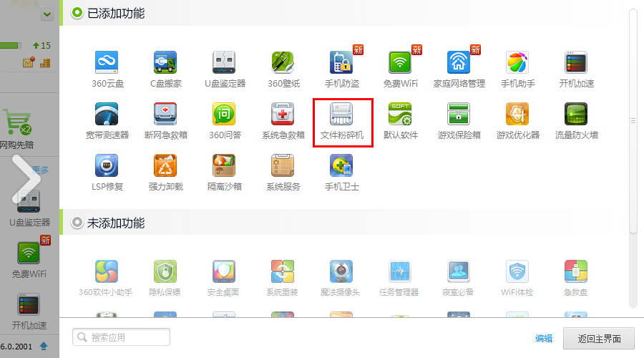The width and height of the screenshot is (644, 358).
Task: Open the 360云盘 cloud drive tool
Action: click(x=107, y=69)
